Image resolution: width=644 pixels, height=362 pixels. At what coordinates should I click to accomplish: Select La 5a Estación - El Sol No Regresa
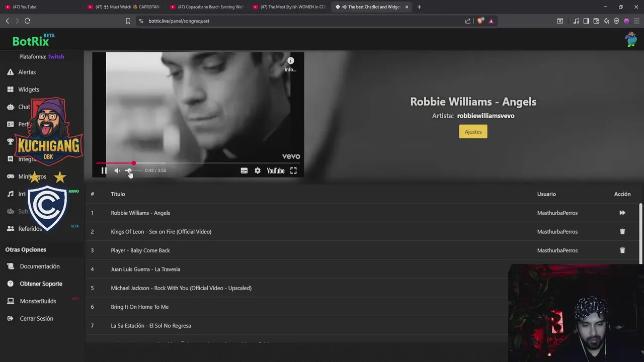[x=151, y=326]
